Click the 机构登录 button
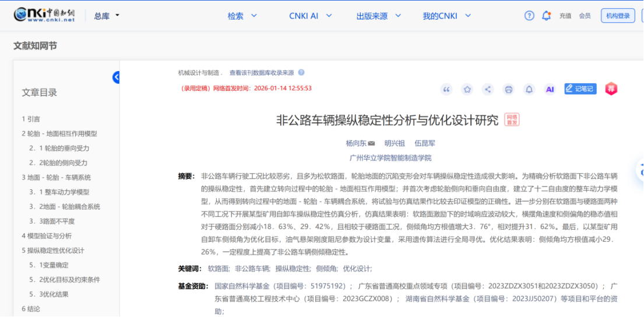Screen dimensions: 644x317 [617, 16]
